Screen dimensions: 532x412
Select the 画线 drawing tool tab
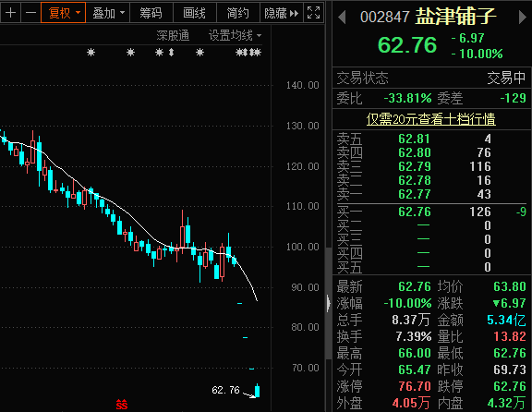click(x=194, y=13)
